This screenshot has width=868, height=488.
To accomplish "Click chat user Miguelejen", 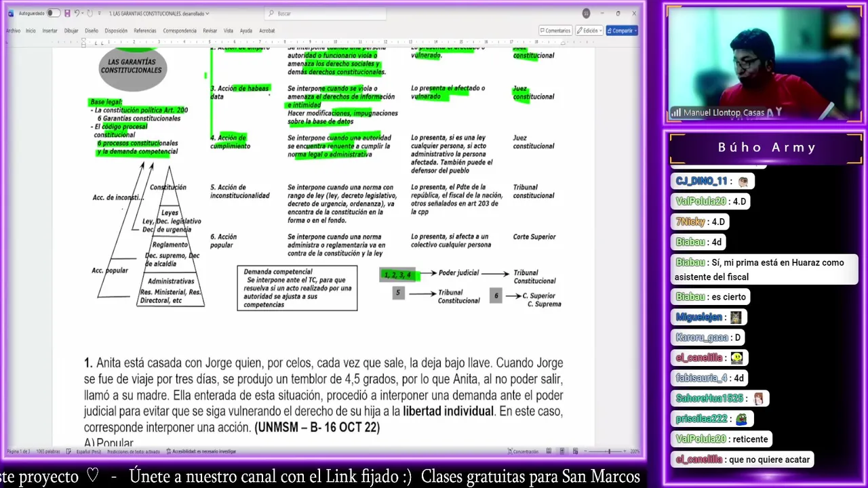I will click(x=699, y=317).
